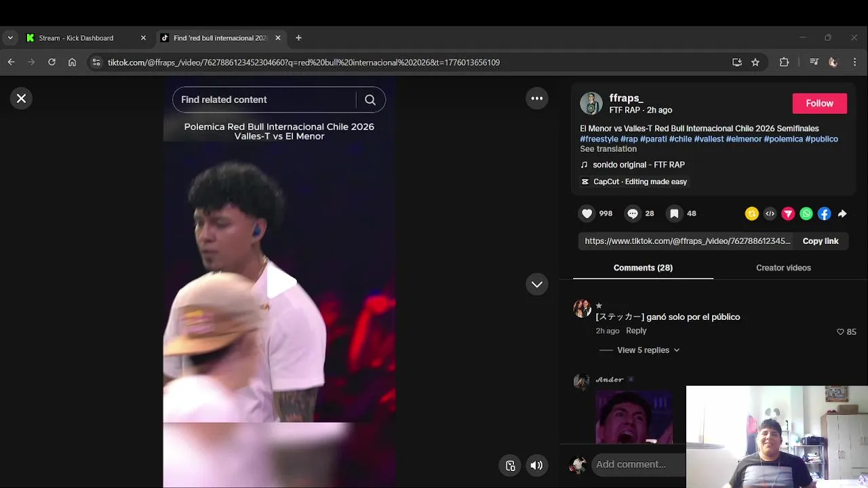Reload the page
Image resolution: width=868 pixels, height=488 pixels.
[x=52, y=62]
